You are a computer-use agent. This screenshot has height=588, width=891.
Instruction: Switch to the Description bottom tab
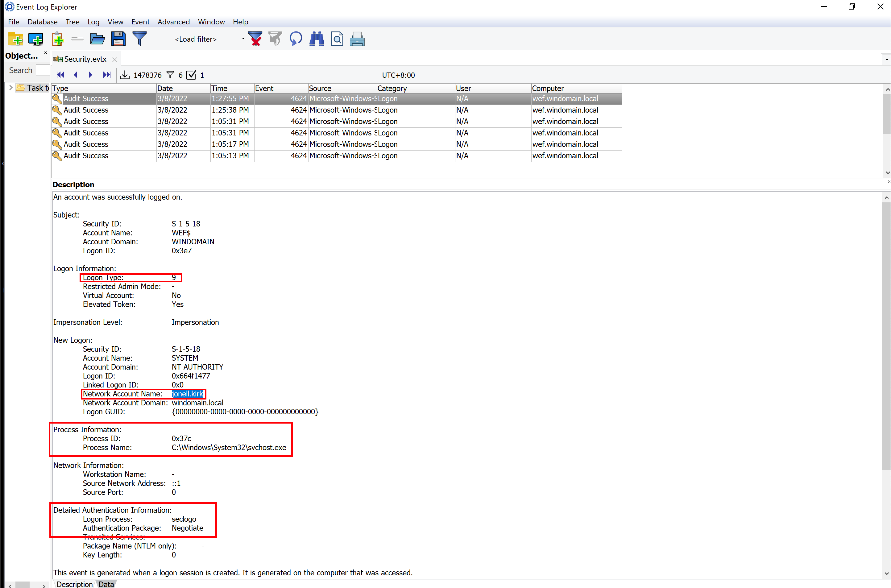click(x=75, y=584)
